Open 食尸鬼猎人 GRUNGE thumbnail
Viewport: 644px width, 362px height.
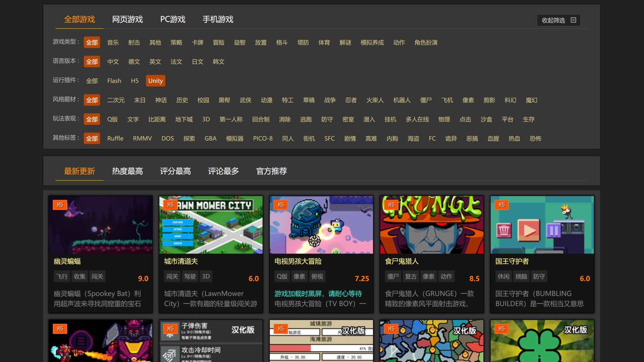click(432, 225)
